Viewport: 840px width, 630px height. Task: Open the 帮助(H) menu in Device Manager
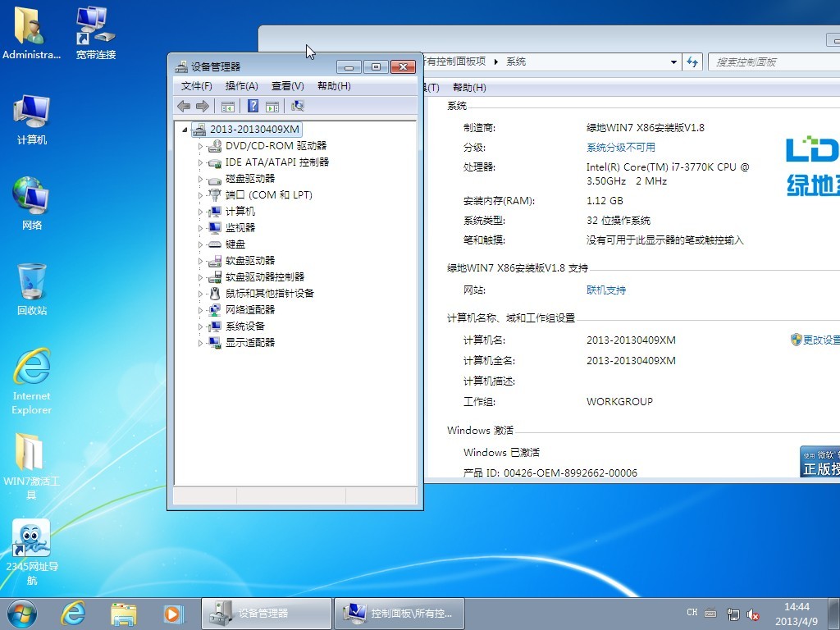click(334, 86)
